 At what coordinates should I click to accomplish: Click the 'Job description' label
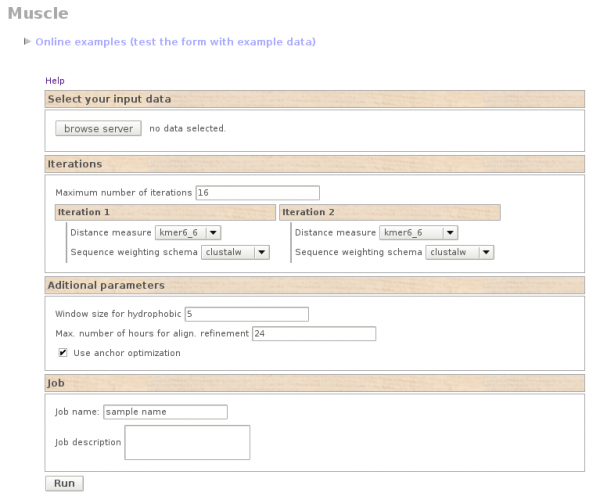(88, 442)
